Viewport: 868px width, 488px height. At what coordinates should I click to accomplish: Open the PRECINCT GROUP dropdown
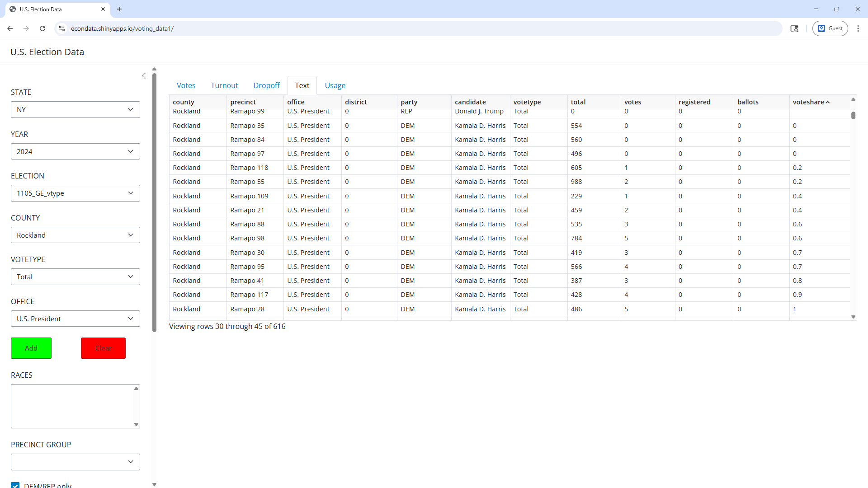(75, 462)
